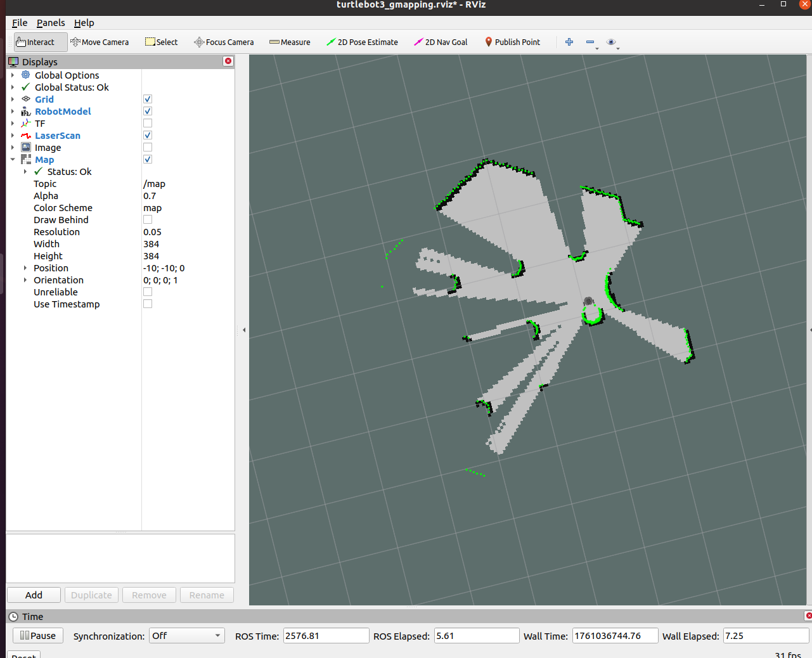Close the Displays panel

(228, 61)
